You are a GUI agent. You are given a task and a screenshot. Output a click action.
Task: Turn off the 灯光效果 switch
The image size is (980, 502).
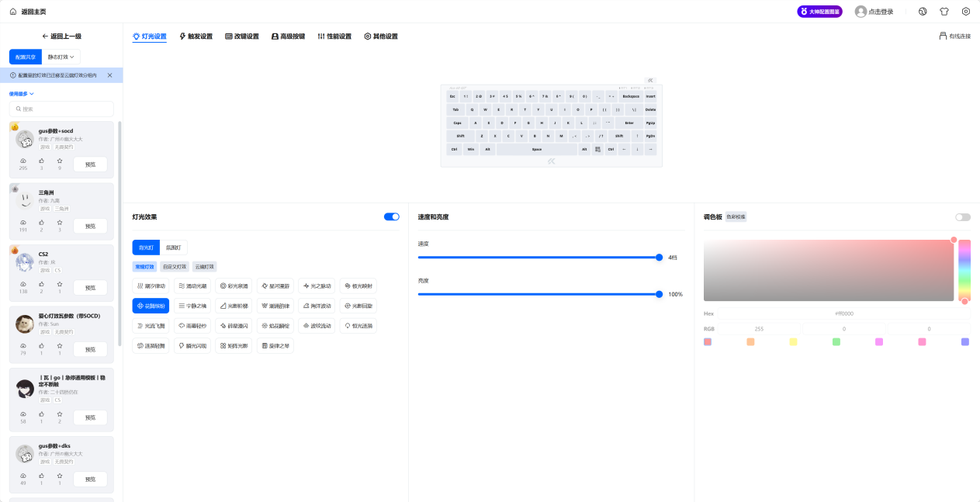tap(391, 216)
